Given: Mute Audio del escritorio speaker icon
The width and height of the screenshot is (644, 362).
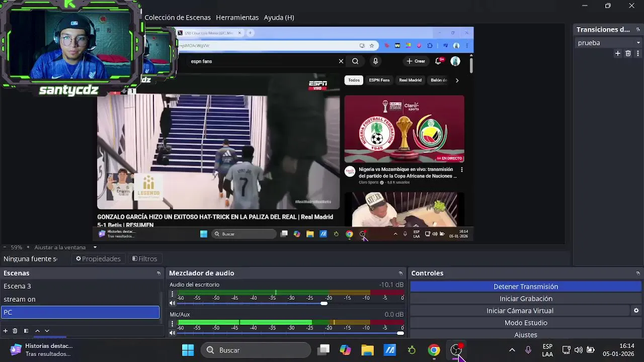Looking at the screenshot, I should pos(173,303).
